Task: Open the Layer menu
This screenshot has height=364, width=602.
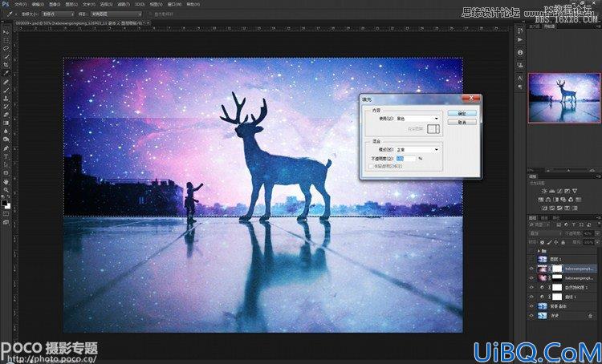Action: pos(71,5)
